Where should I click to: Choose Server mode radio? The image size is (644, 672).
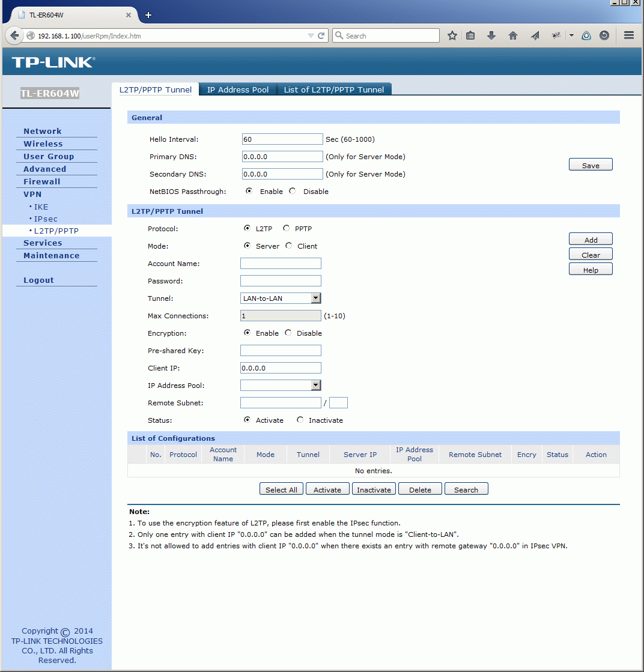click(247, 246)
